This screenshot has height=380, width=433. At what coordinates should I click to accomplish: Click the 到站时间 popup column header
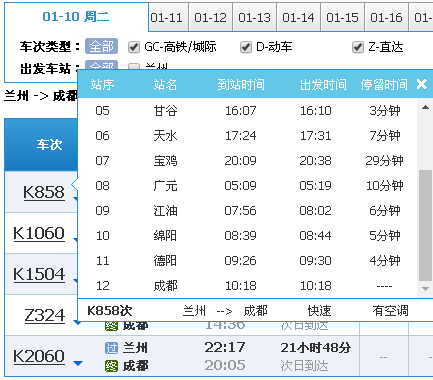(x=241, y=85)
